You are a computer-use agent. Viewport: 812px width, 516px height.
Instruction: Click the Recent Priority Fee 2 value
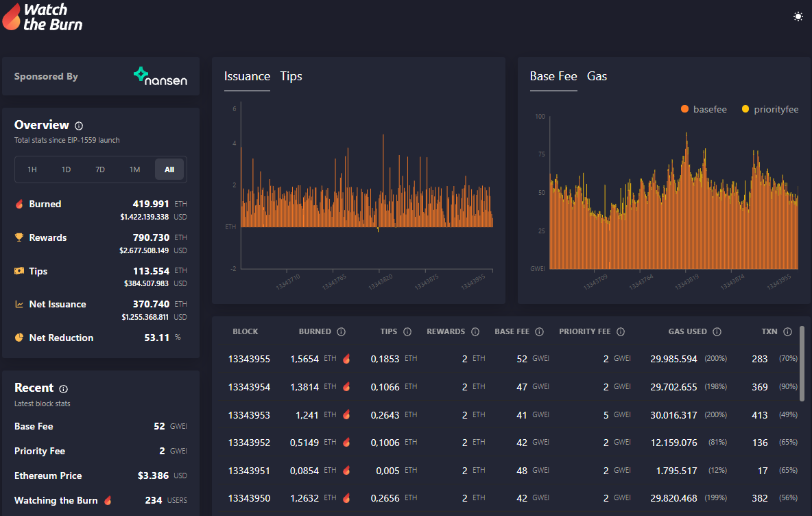pos(162,451)
